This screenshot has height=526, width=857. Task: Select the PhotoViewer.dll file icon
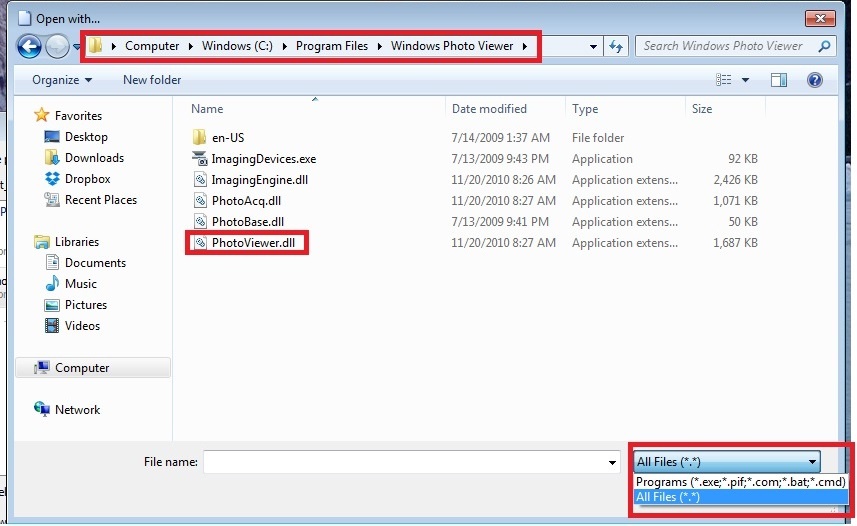[200, 243]
